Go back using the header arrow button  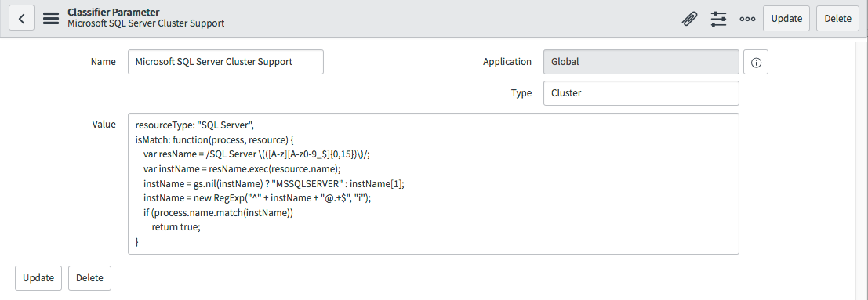pos(22,18)
